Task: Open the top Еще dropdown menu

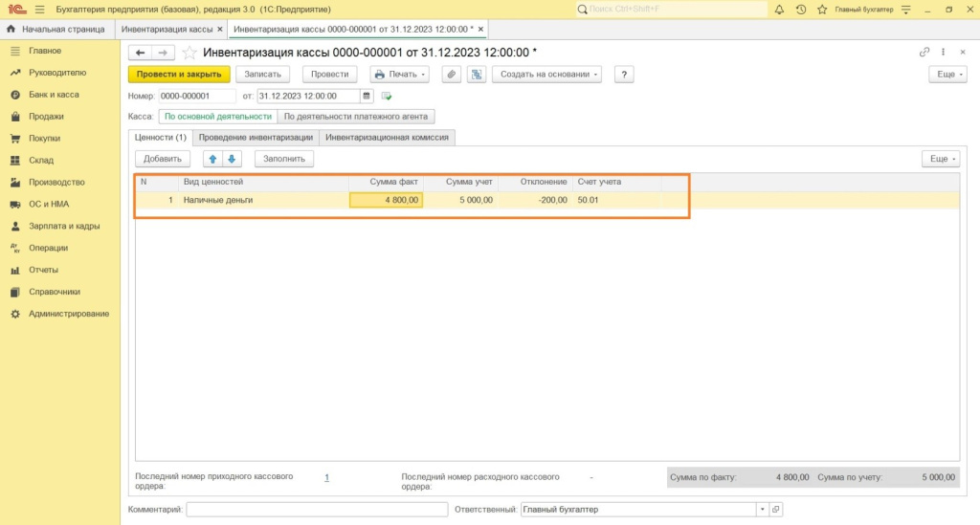Action: tap(948, 75)
